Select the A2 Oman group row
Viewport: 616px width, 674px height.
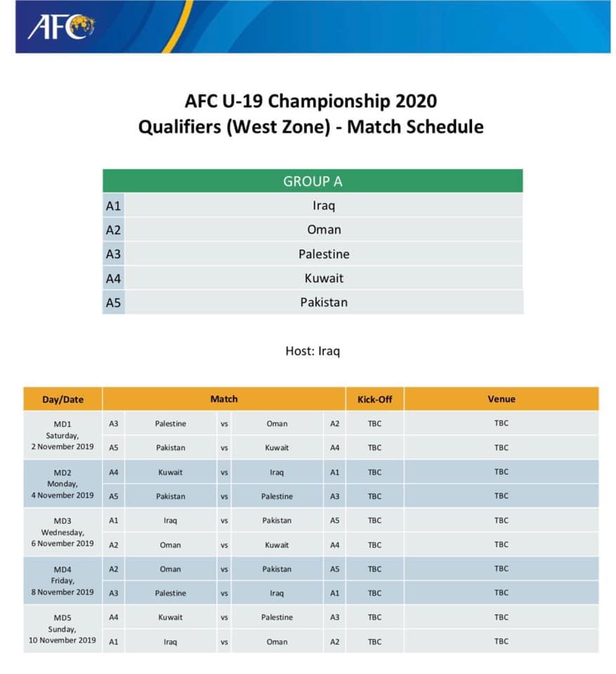(x=313, y=230)
